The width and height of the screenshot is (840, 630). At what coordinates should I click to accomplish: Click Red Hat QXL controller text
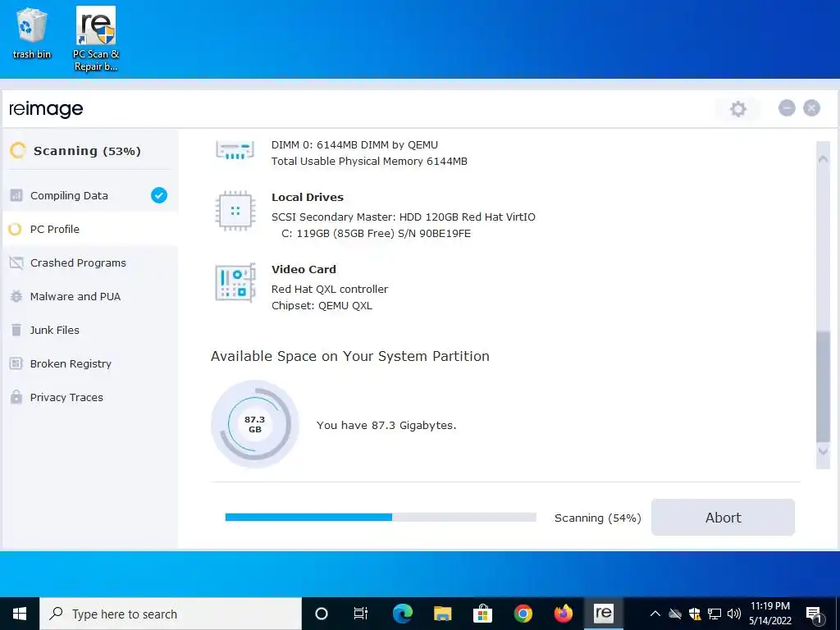coord(330,290)
